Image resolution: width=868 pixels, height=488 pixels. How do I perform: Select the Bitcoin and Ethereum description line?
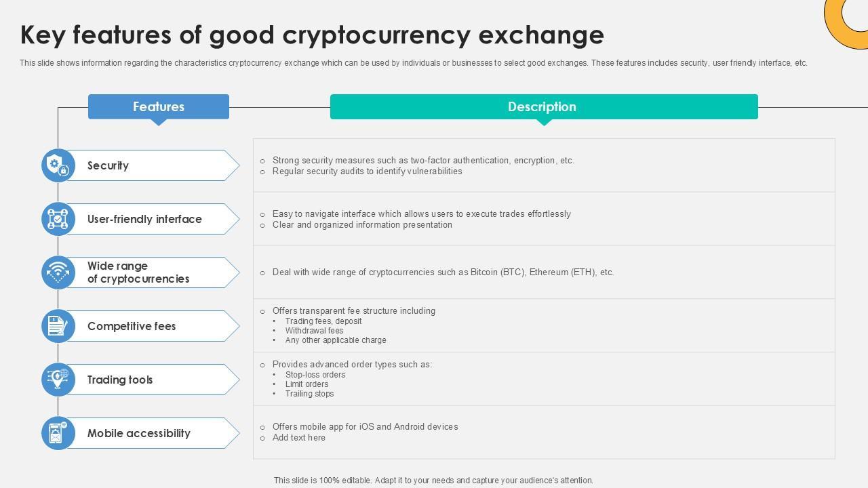pyautogui.click(x=443, y=272)
